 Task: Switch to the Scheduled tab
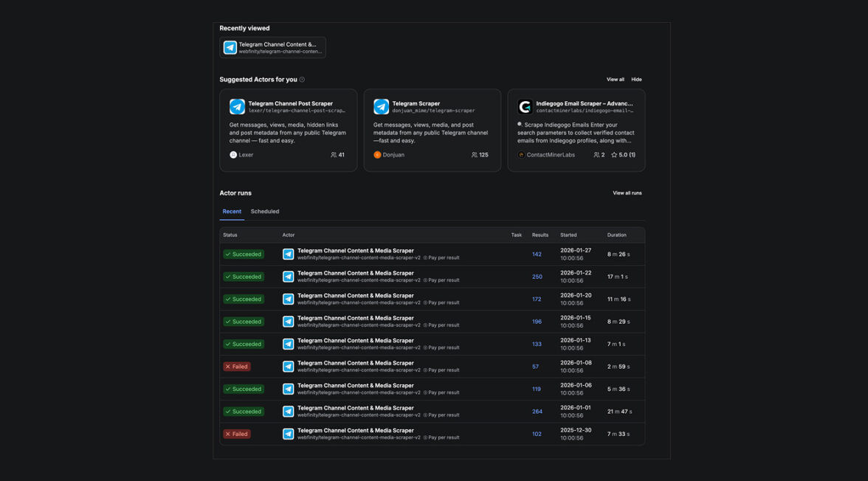click(264, 212)
